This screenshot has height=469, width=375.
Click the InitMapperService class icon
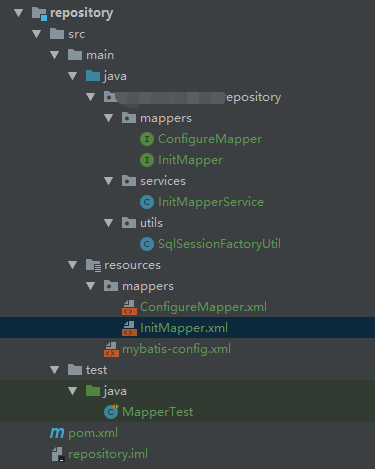point(147,202)
